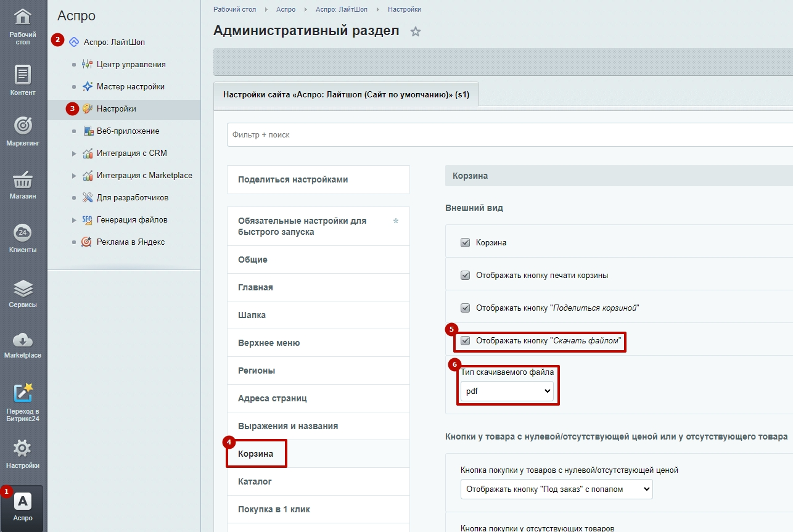Screen dimensions: 793x532
Task: Toggle the Скачать файлом button checkbox
Action: pos(466,340)
